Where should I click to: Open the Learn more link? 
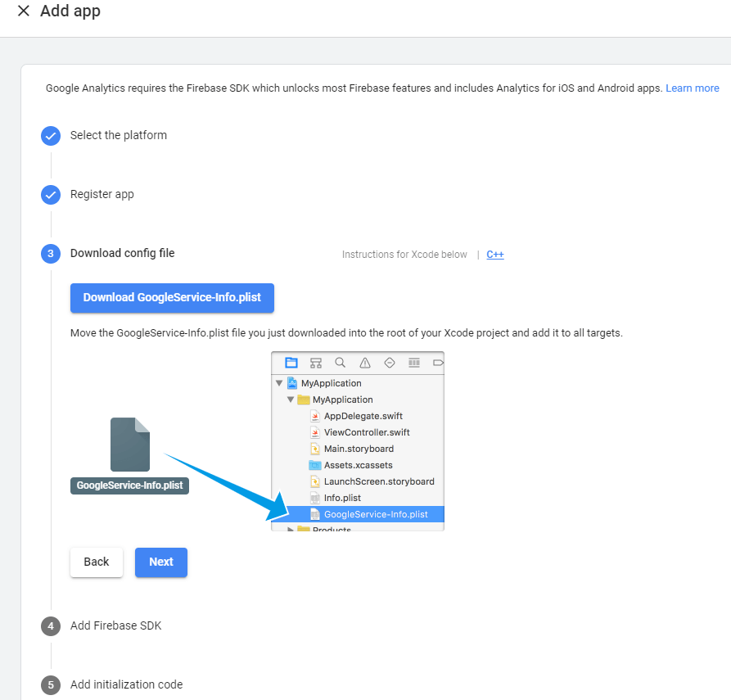(692, 88)
